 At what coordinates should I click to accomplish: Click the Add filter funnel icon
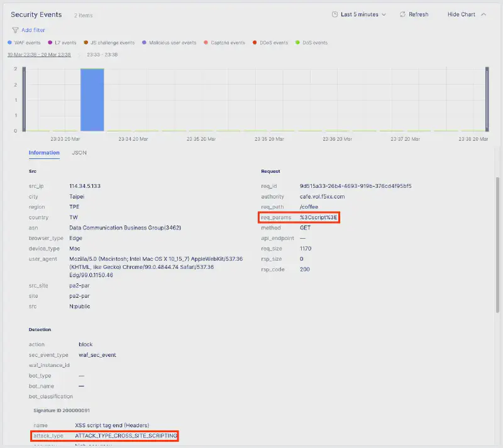pos(15,30)
